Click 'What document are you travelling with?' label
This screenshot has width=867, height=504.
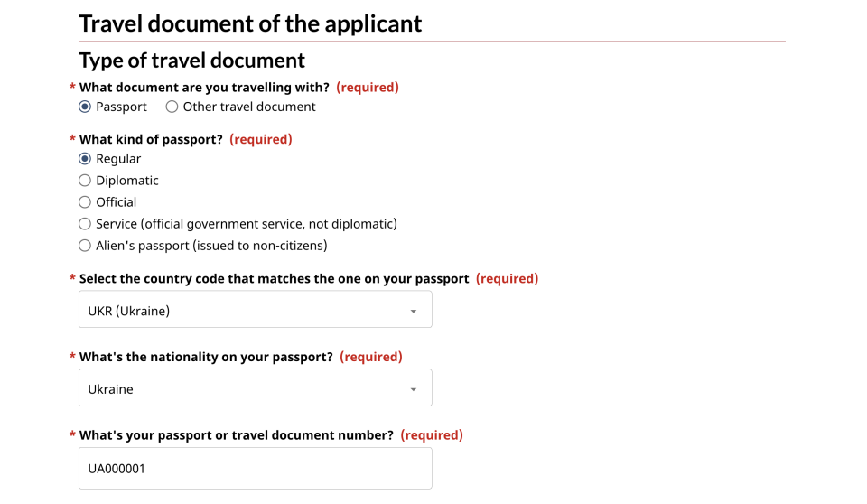click(x=204, y=88)
